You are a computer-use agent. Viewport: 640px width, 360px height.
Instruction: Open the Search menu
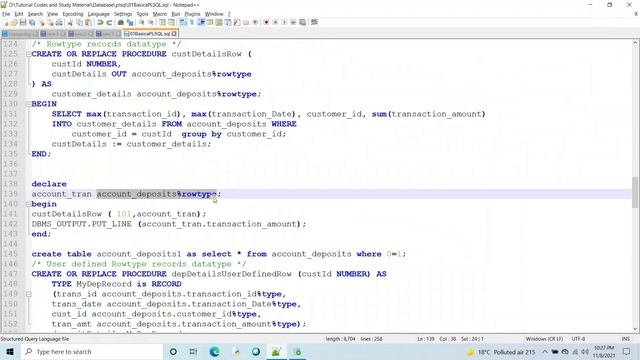click(35, 14)
